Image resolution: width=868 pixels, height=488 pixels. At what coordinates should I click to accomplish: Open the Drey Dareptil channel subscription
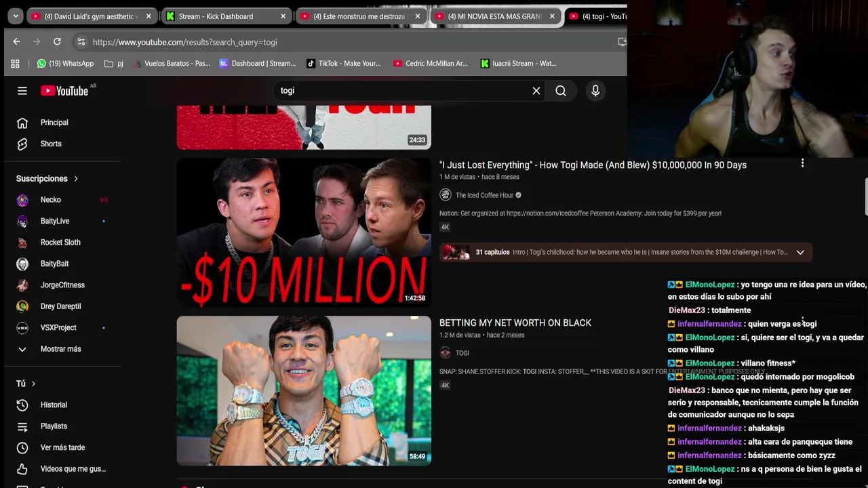(62, 306)
